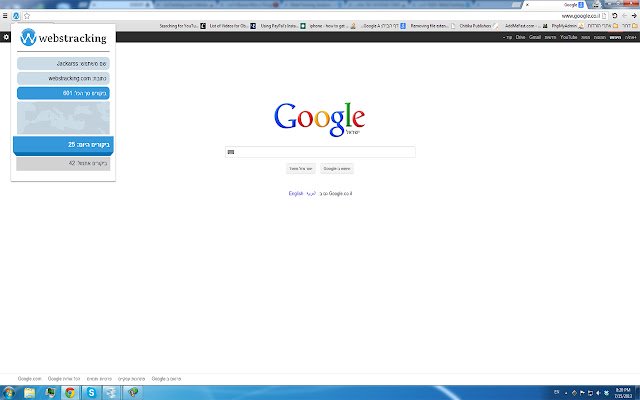
Task: Open the Google settings gear icon
Action: [6, 37]
